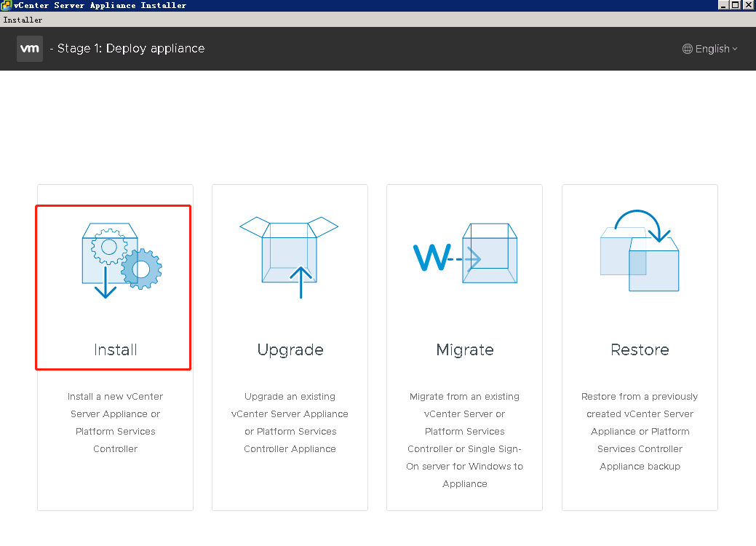Select the Upgrade option title
Screen dimensions: 756x546
point(290,350)
